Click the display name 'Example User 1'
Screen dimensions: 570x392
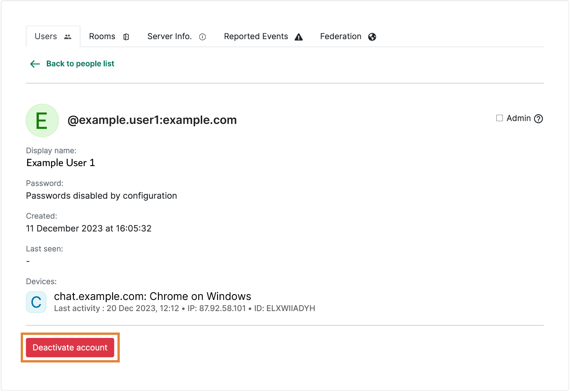(x=61, y=163)
